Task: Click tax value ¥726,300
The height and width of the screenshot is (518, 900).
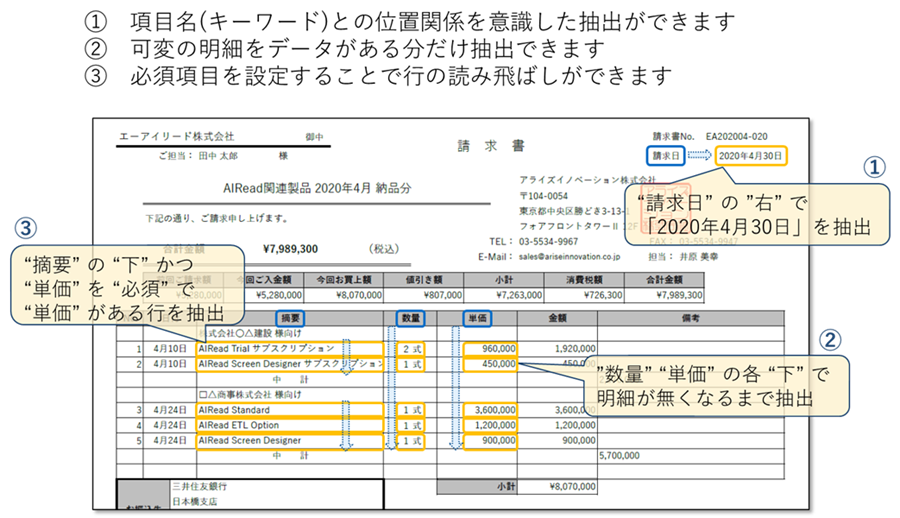Action: click(603, 295)
